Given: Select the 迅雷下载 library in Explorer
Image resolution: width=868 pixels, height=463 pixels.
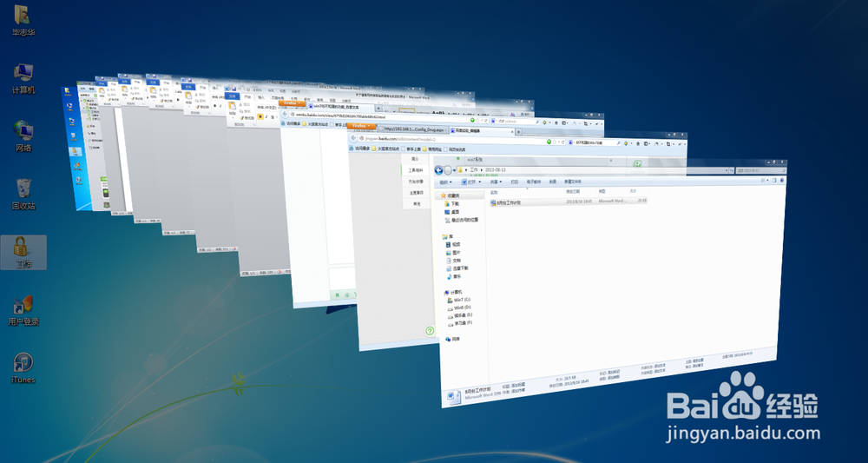Looking at the screenshot, I should point(459,268).
